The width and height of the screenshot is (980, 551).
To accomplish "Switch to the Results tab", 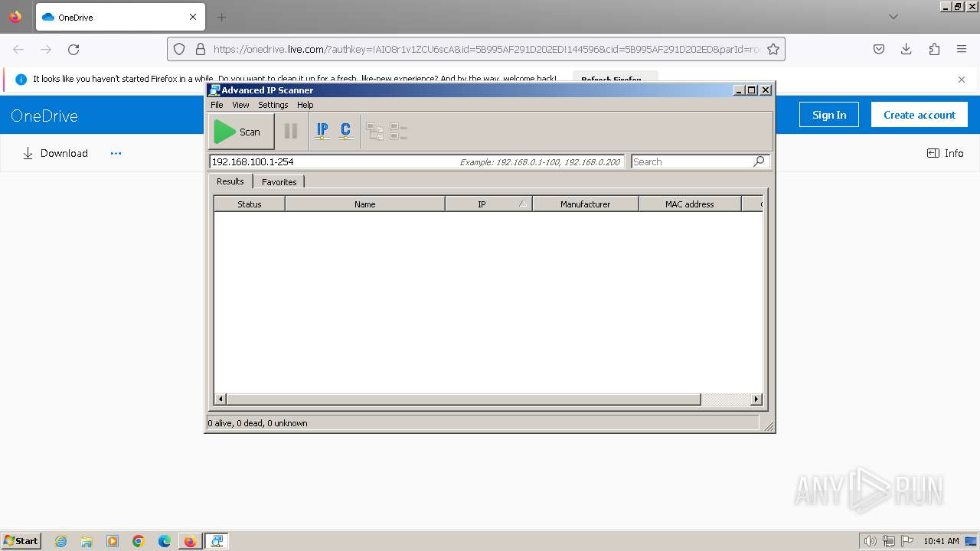I will click(x=230, y=181).
